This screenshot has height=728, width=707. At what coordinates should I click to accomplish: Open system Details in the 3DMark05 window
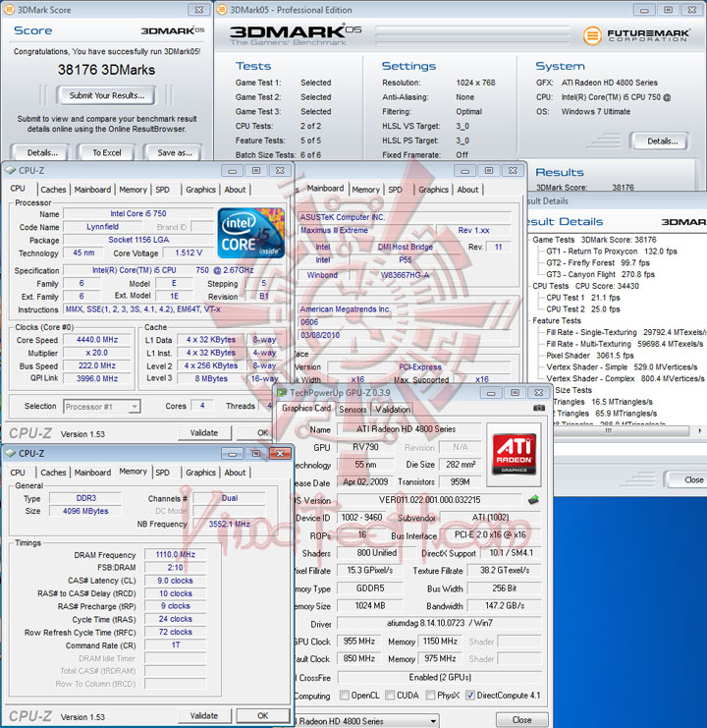coord(663,141)
